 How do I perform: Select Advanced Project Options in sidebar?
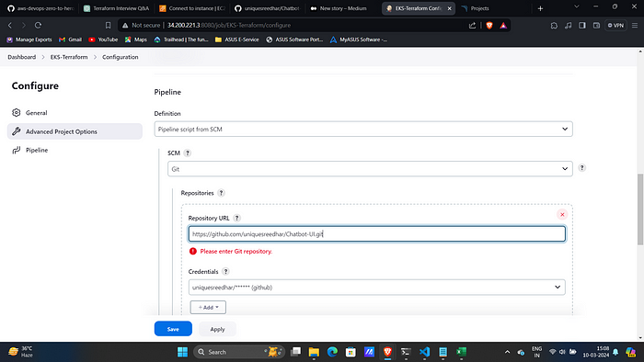click(75, 131)
